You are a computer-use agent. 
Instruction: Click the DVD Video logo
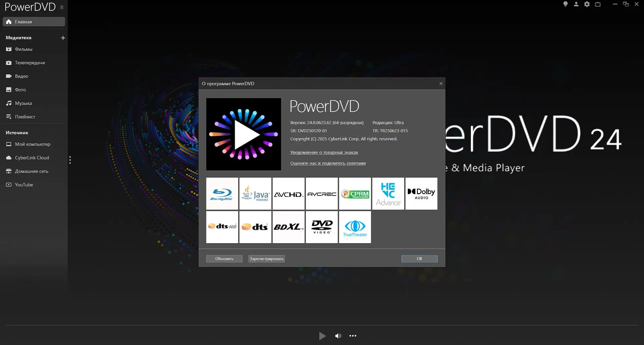pyautogui.click(x=322, y=227)
